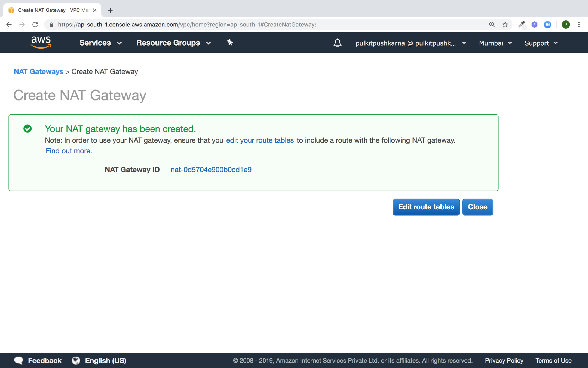Click the AWS logo home icon
The height and width of the screenshot is (368, 588).
tap(41, 42)
